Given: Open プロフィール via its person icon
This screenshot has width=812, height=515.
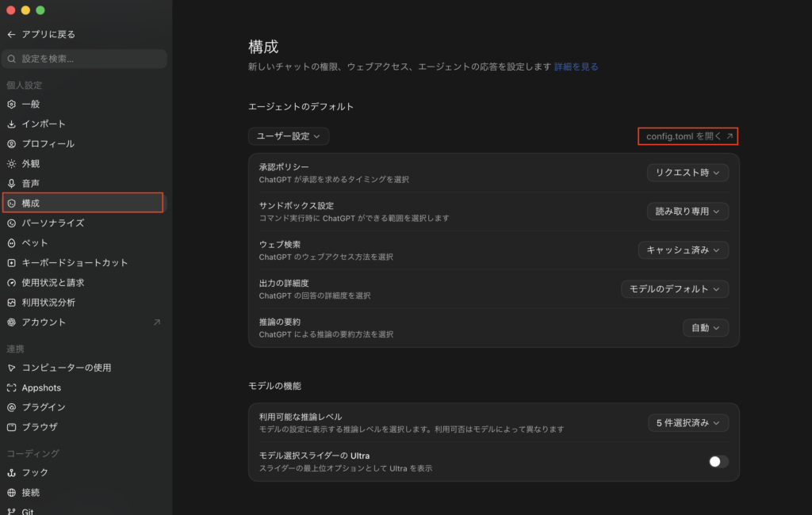Looking at the screenshot, I should tap(11, 144).
